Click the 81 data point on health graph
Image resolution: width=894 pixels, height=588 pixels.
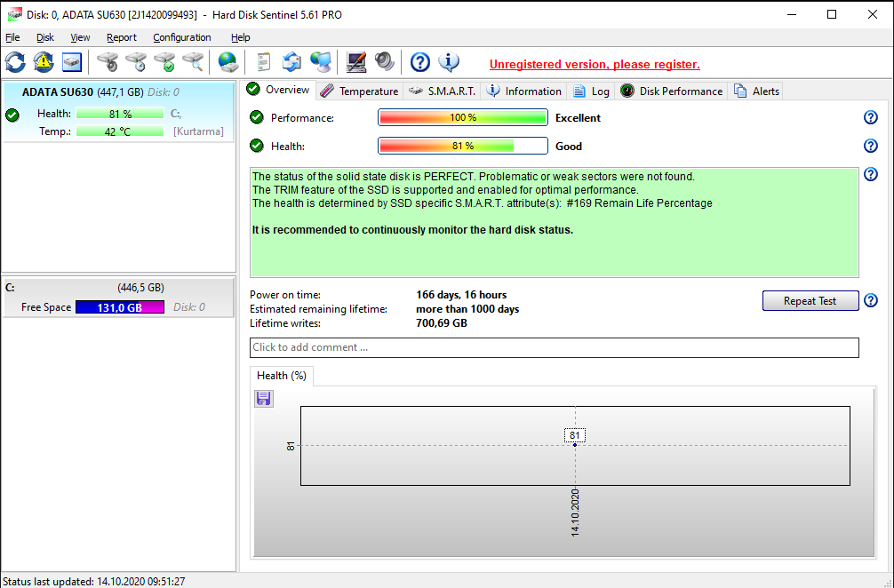point(575,445)
